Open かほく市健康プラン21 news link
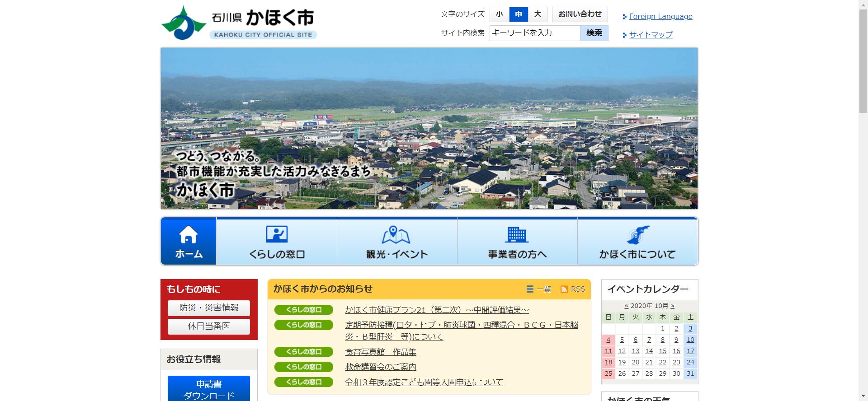 pos(437,310)
